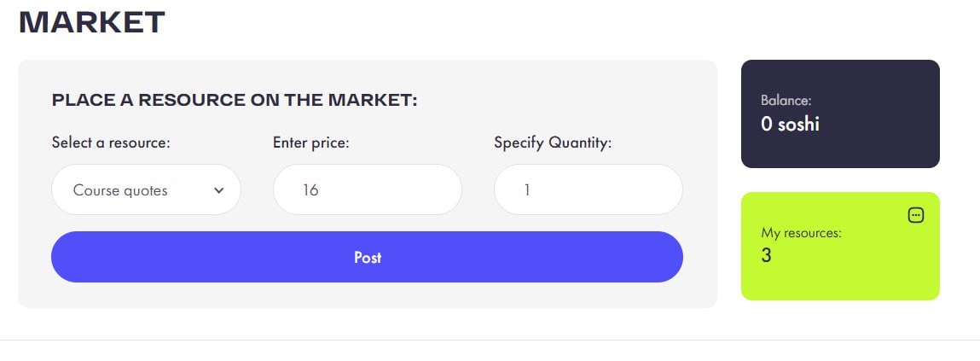The image size is (980, 361).
Task: Click the chevron arrow in resource selector
Action: (x=218, y=190)
